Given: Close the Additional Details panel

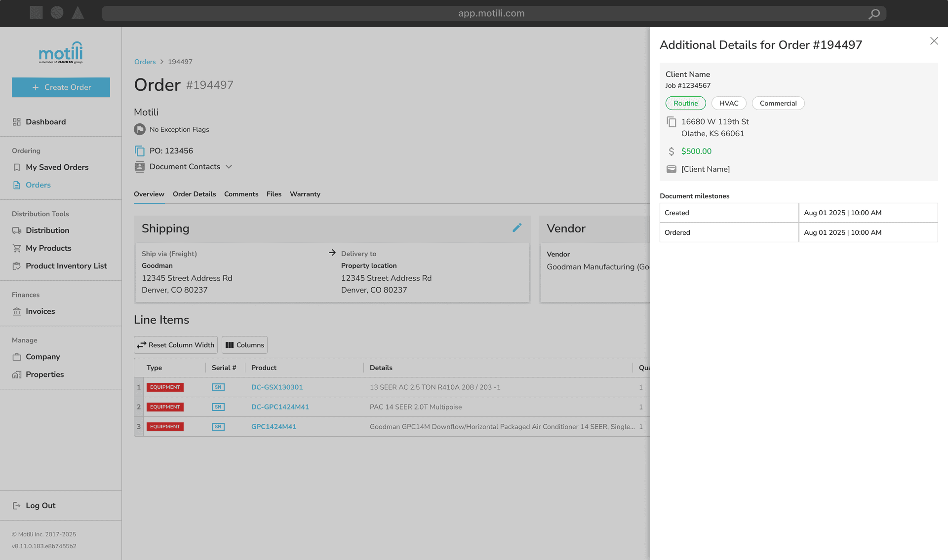Looking at the screenshot, I should [934, 41].
